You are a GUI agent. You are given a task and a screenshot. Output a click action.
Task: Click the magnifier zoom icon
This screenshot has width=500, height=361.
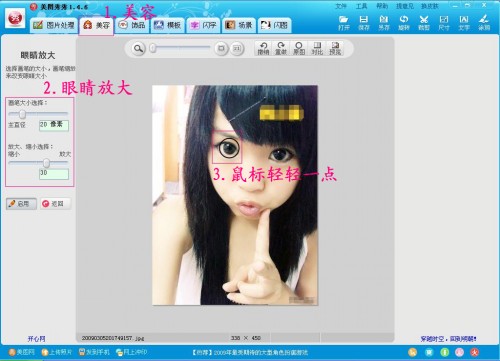pyautogui.click(x=138, y=49)
